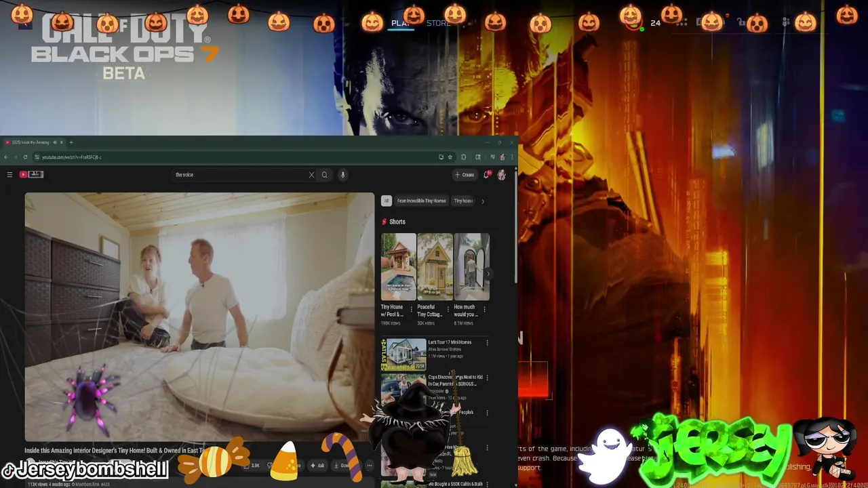The width and height of the screenshot is (868, 488).
Task: Open the browser extensions puzzle icon
Action: click(464, 157)
